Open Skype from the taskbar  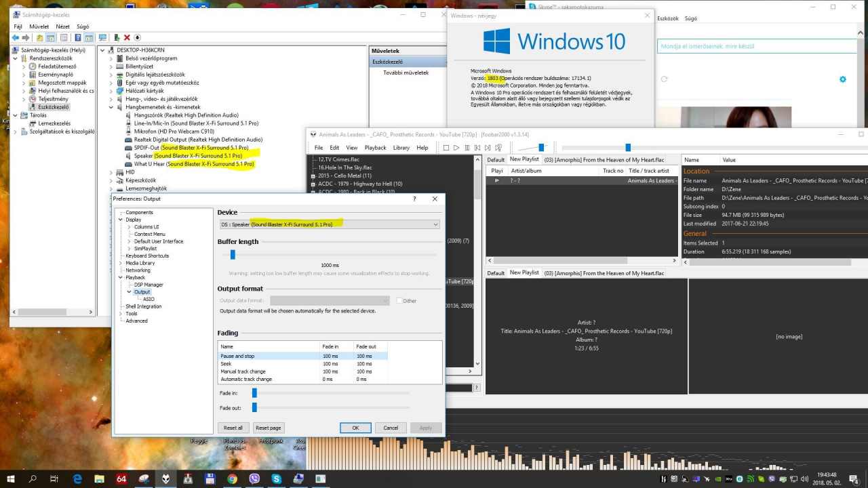point(277,479)
